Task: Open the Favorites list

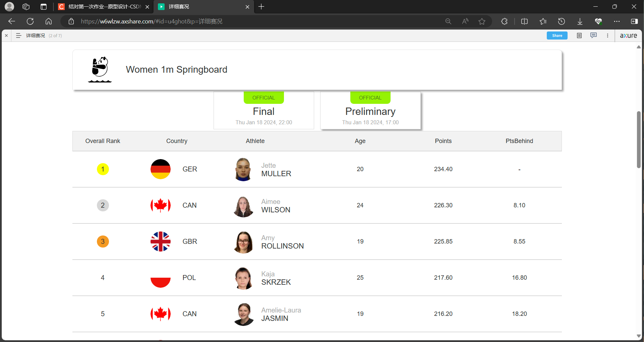Action: 543,21
